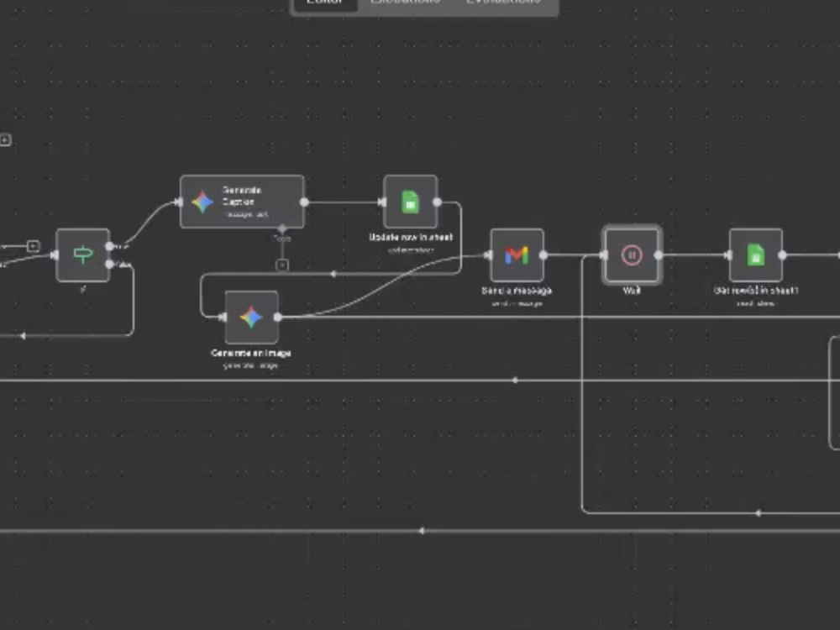Click the plus connector left of If node
The height and width of the screenshot is (630, 840).
(34, 246)
